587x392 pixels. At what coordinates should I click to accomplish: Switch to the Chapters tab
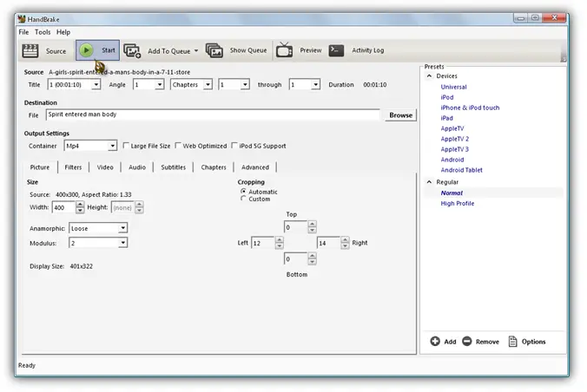[214, 167]
